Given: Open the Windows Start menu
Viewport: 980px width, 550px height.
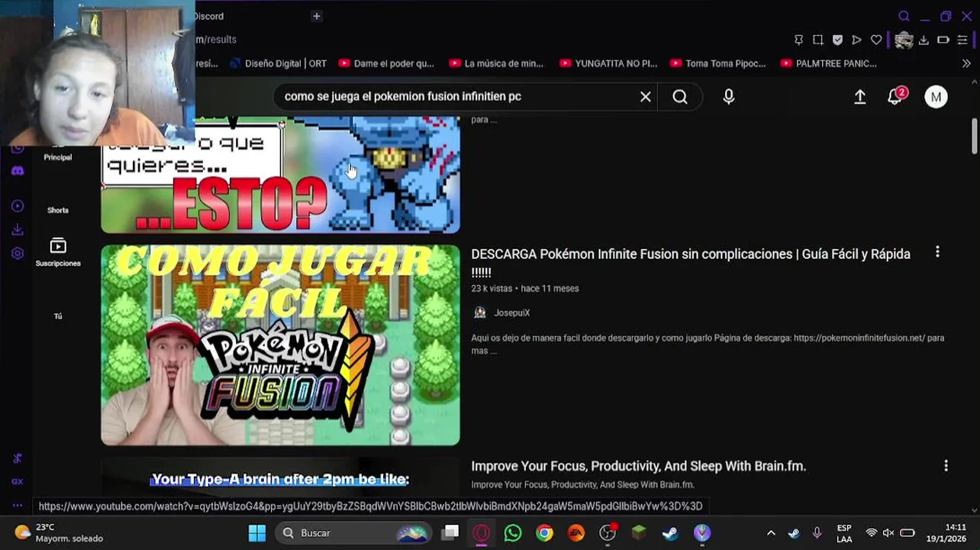Looking at the screenshot, I should pyautogui.click(x=257, y=532).
